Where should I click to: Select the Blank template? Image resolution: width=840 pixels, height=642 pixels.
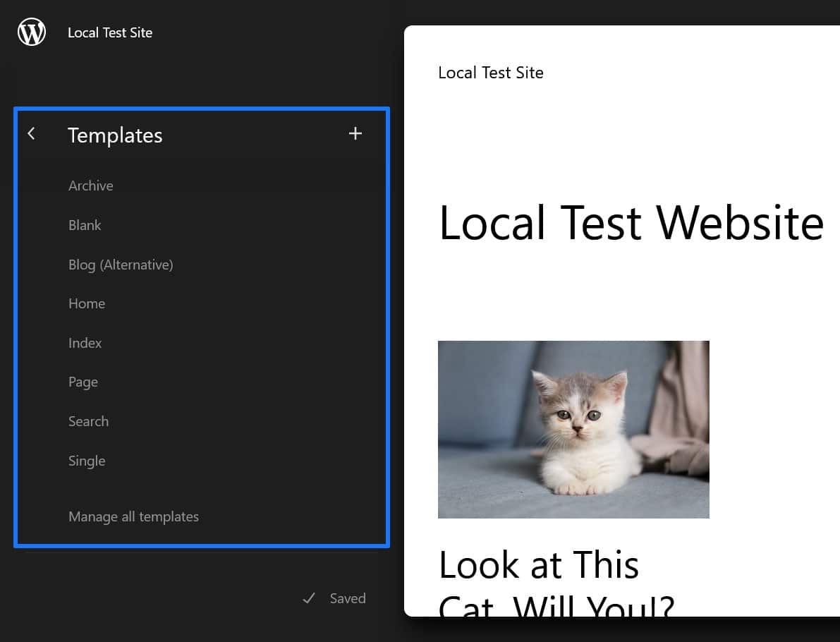[x=85, y=225]
